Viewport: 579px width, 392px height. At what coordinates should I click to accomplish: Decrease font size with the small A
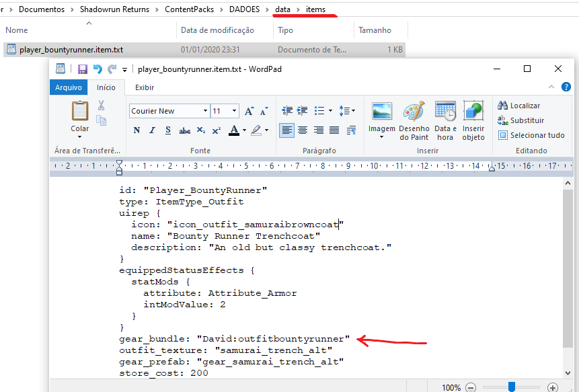[264, 111]
